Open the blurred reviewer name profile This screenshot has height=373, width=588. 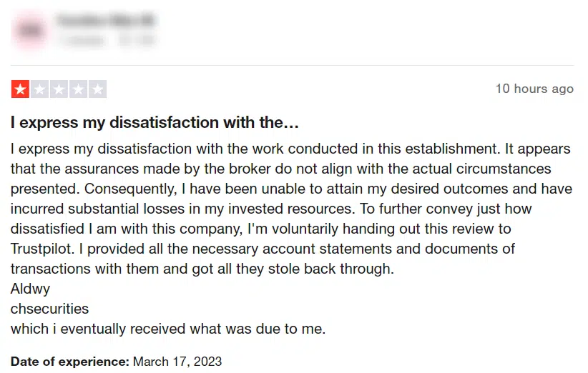tap(106, 20)
